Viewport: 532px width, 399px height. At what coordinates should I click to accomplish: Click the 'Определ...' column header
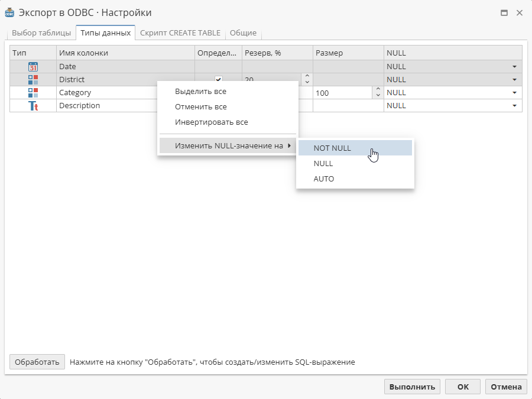click(x=218, y=53)
